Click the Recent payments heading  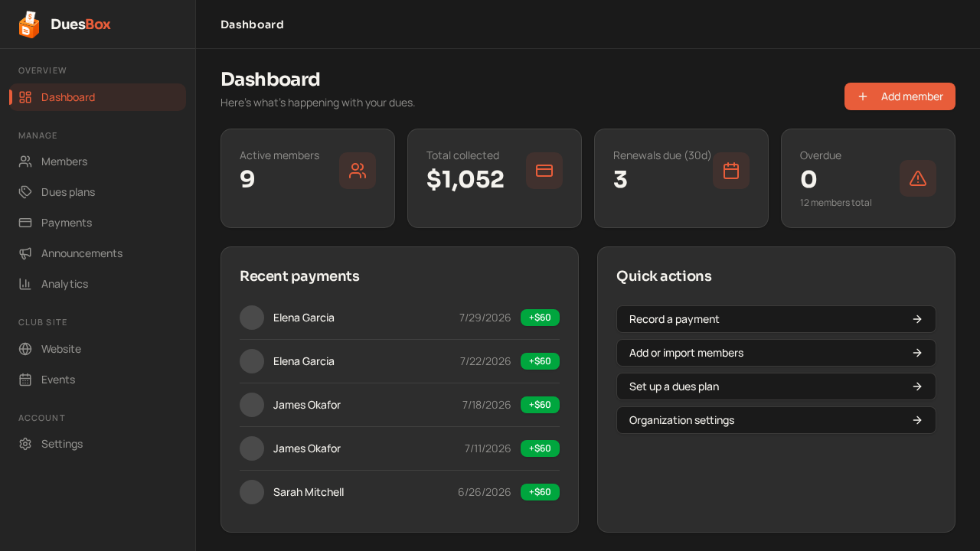coord(299,276)
